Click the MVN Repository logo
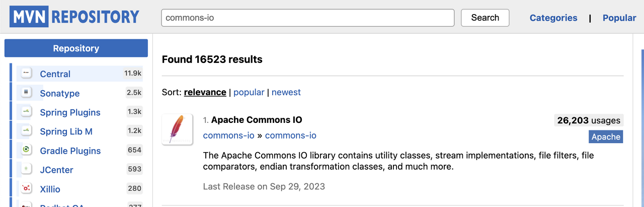Image resolution: width=644 pixels, height=207 pixels. 74,17
